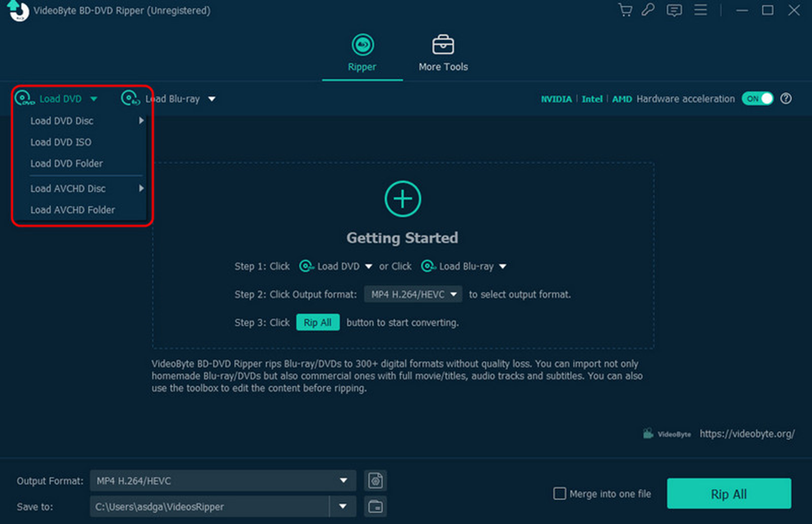Viewport: 812px width, 524px height.
Task: Open the Output Format combo box
Action: [222, 481]
